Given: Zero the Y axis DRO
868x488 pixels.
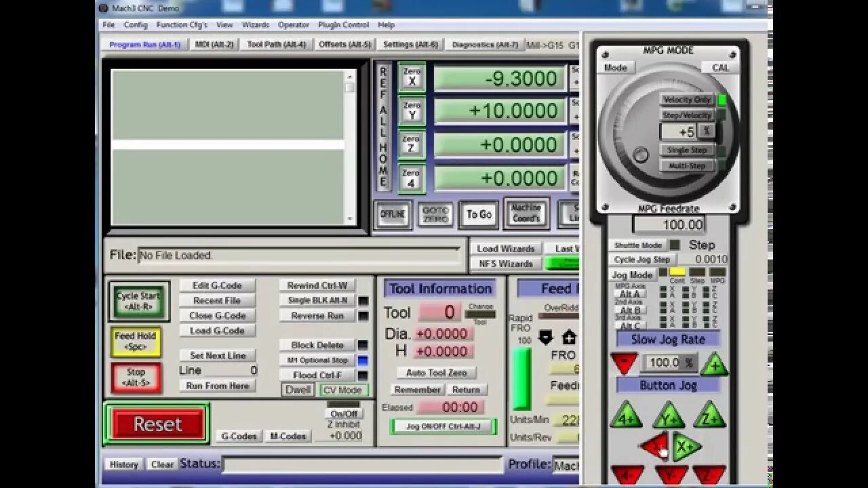Looking at the screenshot, I should 412,111.
